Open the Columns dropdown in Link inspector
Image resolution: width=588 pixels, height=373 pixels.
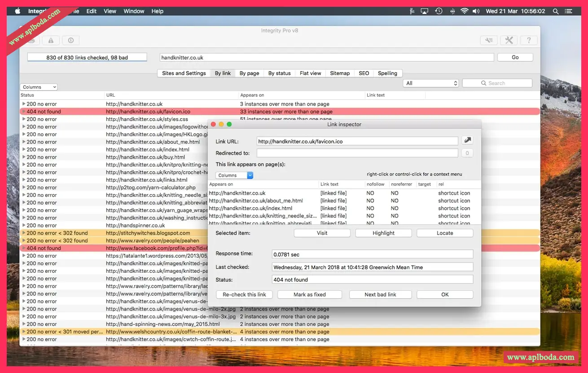[x=234, y=175]
